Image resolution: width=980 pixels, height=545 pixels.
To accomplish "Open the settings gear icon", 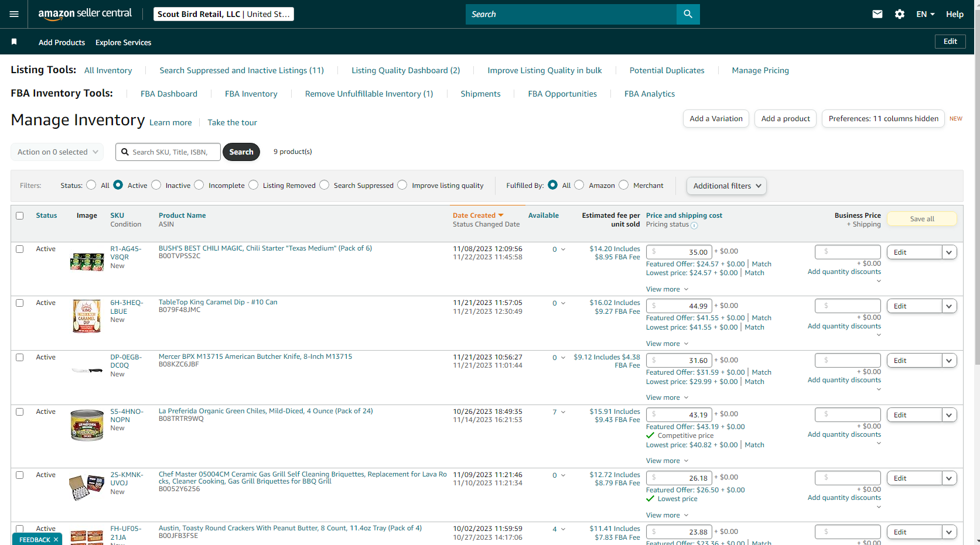I will coord(900,14).
